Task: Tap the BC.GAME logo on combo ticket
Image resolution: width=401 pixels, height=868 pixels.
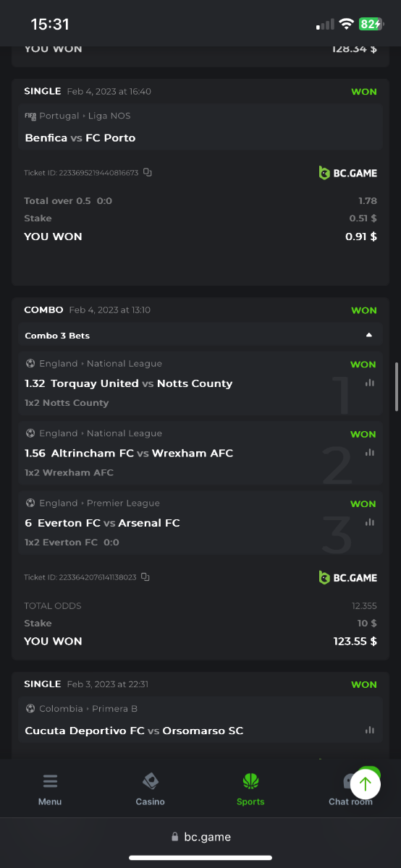Action: tap(348, 577)
